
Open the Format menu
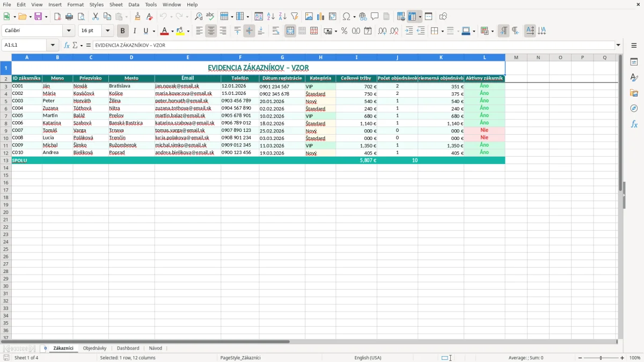coord(75,4)
